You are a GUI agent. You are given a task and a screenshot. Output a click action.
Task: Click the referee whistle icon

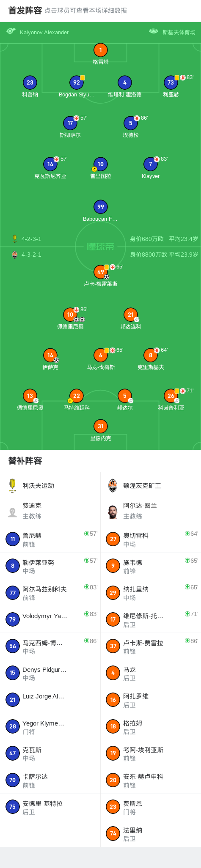11,31
